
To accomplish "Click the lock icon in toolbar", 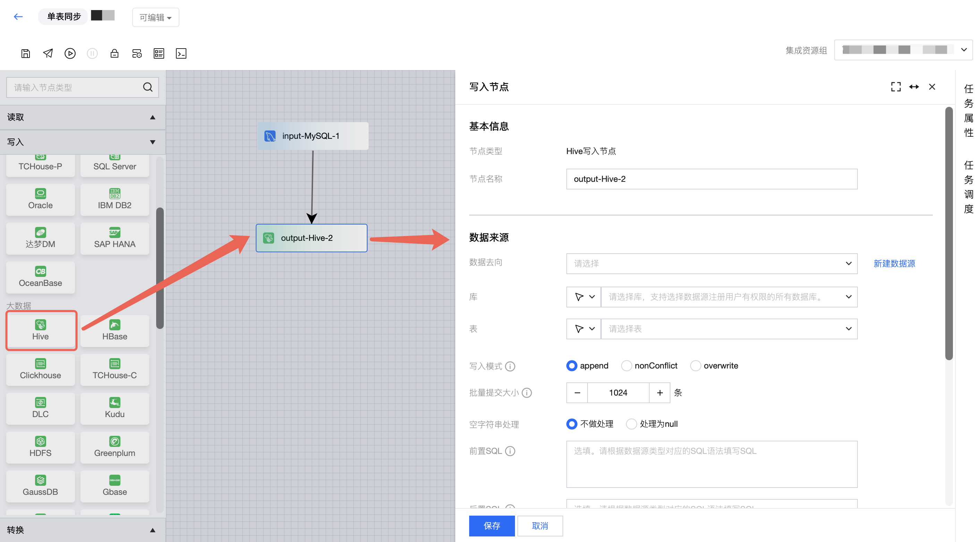I will pos(115,54).
